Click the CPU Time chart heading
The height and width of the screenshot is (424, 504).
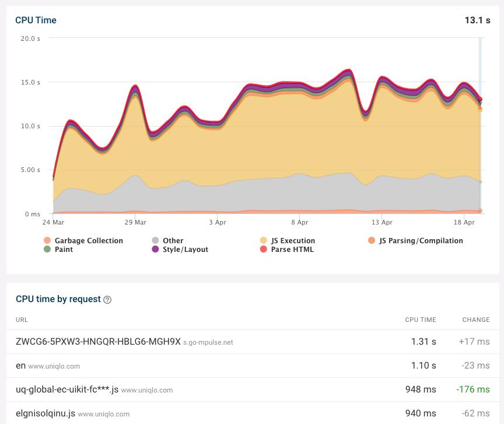(x=36, y=20)
